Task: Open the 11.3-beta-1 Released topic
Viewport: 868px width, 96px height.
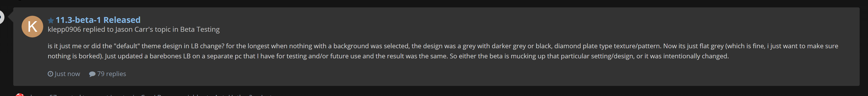Action: point(98,20)
